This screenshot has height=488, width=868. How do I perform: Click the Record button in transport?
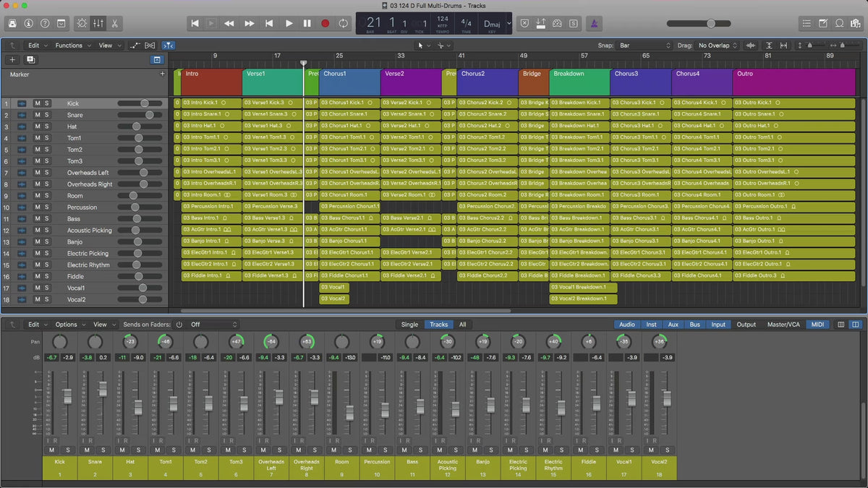[x=325, y=23]
